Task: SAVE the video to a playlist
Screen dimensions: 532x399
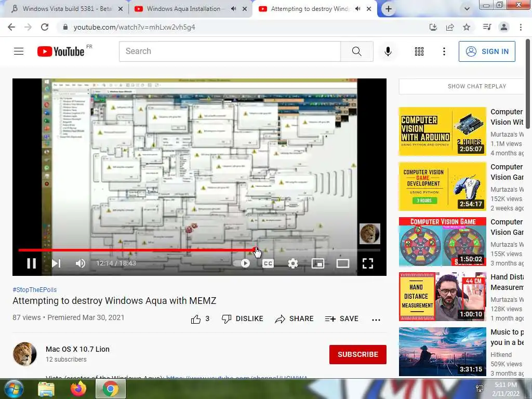Action: 342,319
